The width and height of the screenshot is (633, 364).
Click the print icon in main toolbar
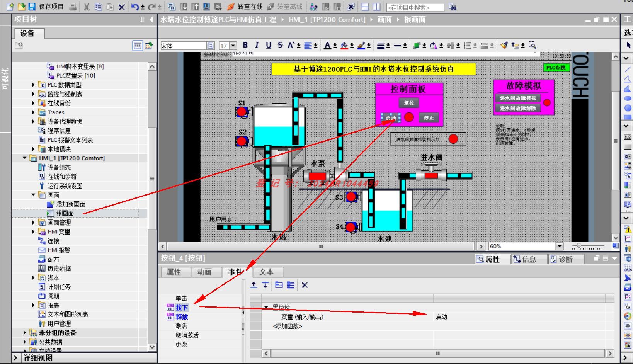click(73, 7)
